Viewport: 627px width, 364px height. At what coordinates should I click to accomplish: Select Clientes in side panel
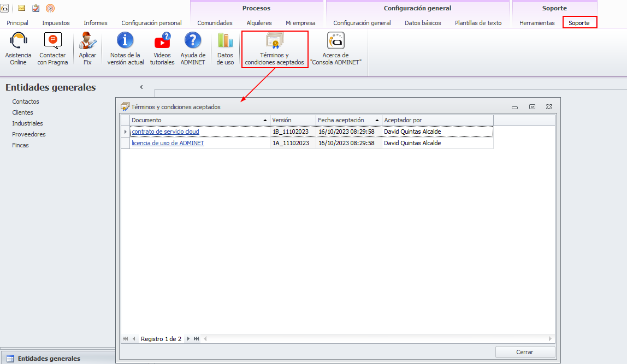tap(22, 112)
